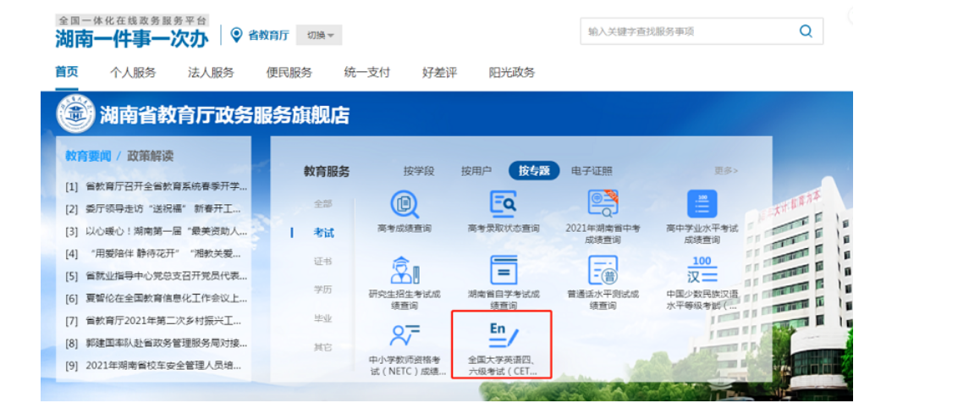Select the 按学段 tab

coord(418,171)
